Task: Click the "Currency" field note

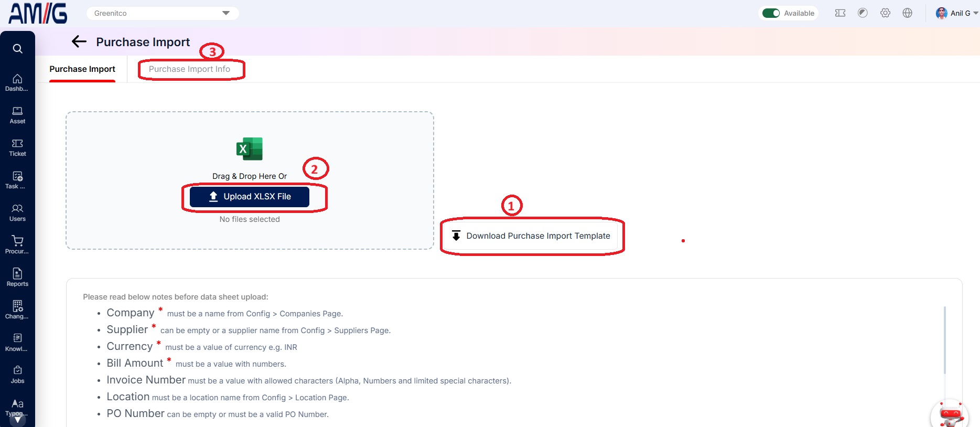Action: [202, 347]
